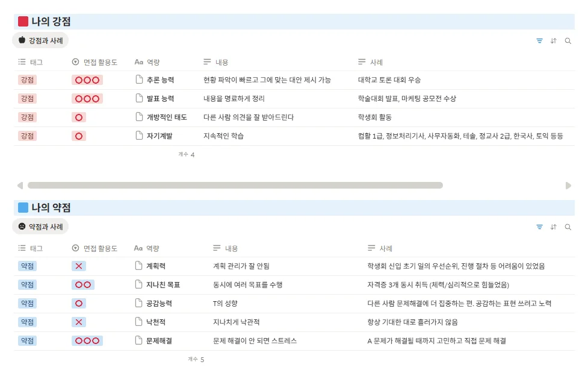Click the sort arrows icon in the 나의 약점 toolbar

554,227
